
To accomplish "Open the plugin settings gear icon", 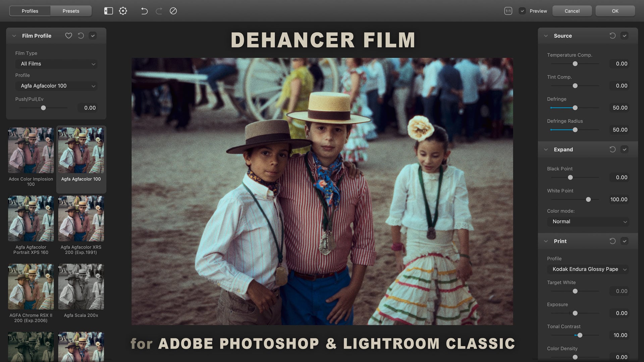I will tap(123, 11).
